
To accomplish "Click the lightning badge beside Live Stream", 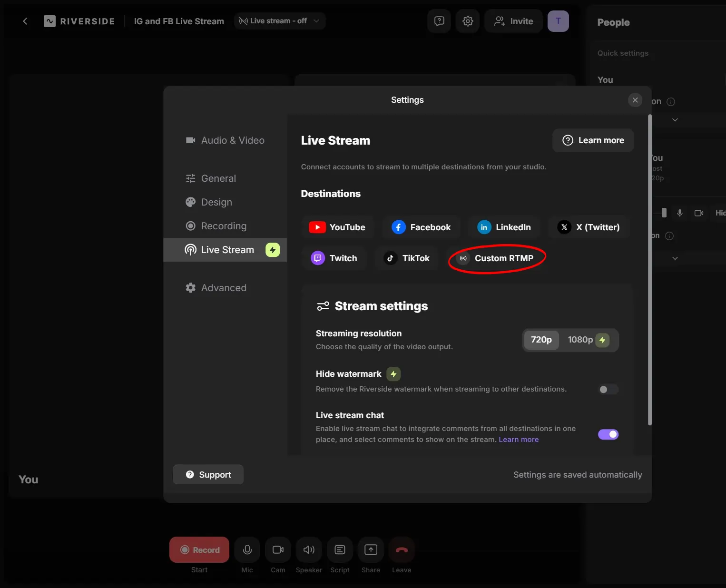I will tap(273, 250).
